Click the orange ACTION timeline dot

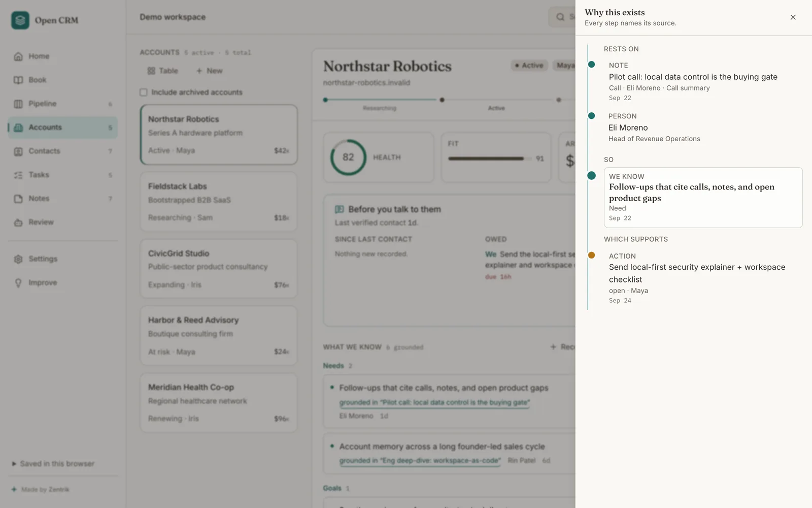coord(591,256)
